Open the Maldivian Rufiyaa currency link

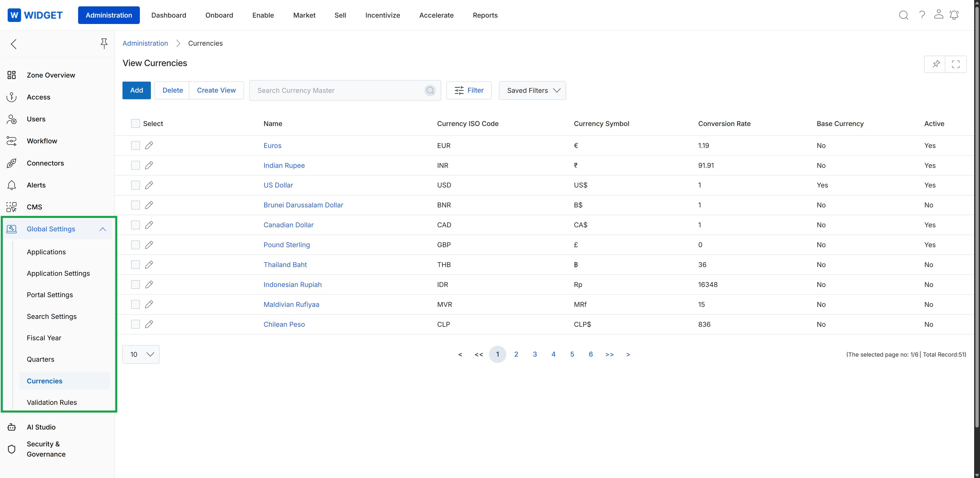coord(291,305)
